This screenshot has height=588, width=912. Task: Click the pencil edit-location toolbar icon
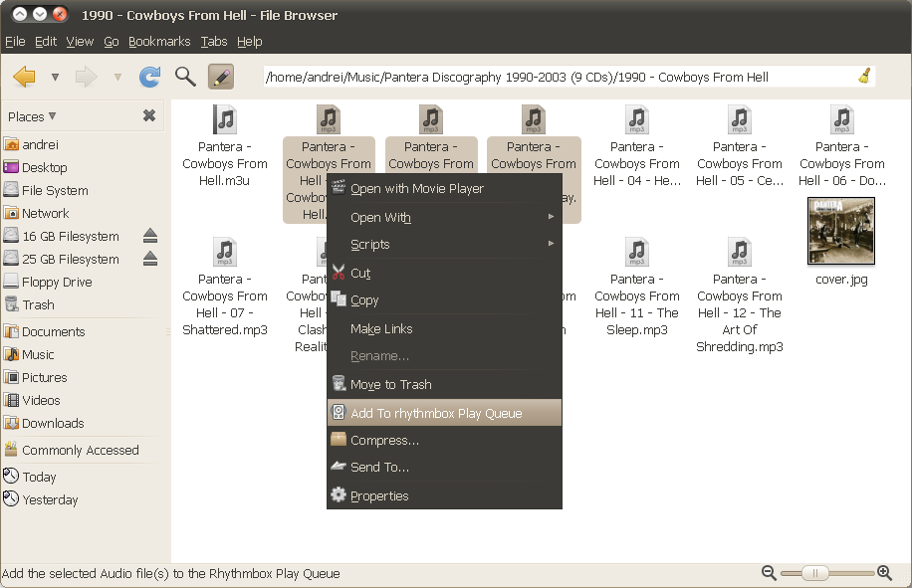220,77
